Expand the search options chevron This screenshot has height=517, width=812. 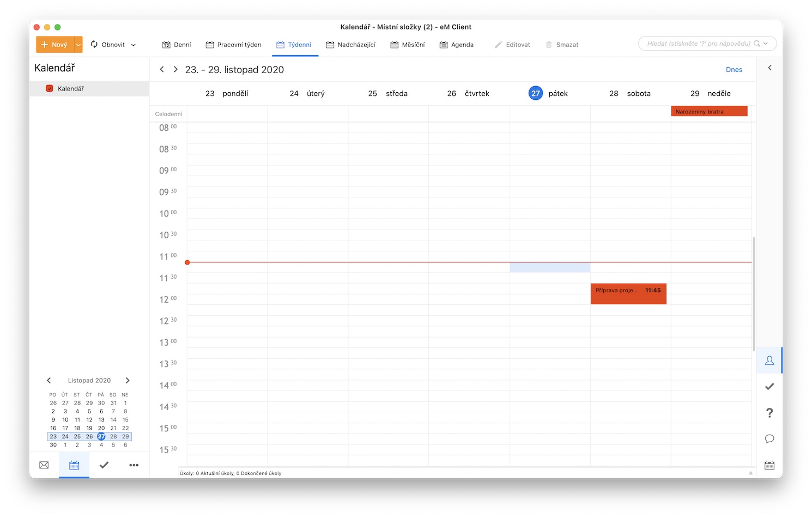[766, 44]
